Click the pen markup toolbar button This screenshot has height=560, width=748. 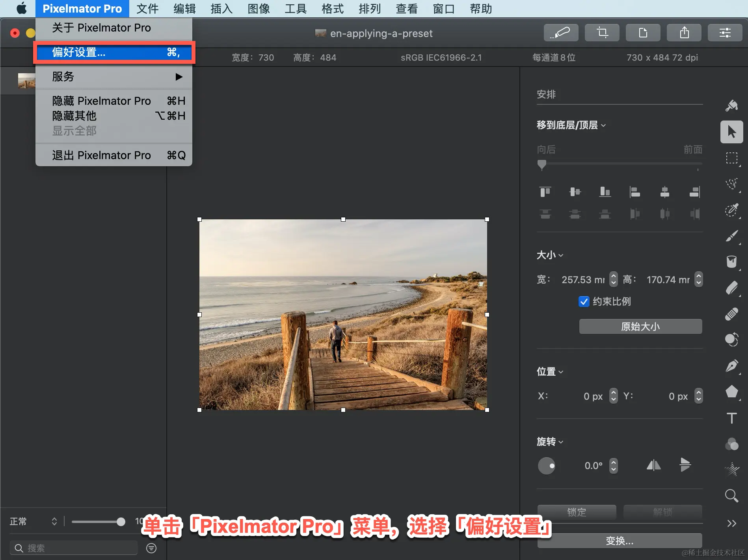[561, 33]
